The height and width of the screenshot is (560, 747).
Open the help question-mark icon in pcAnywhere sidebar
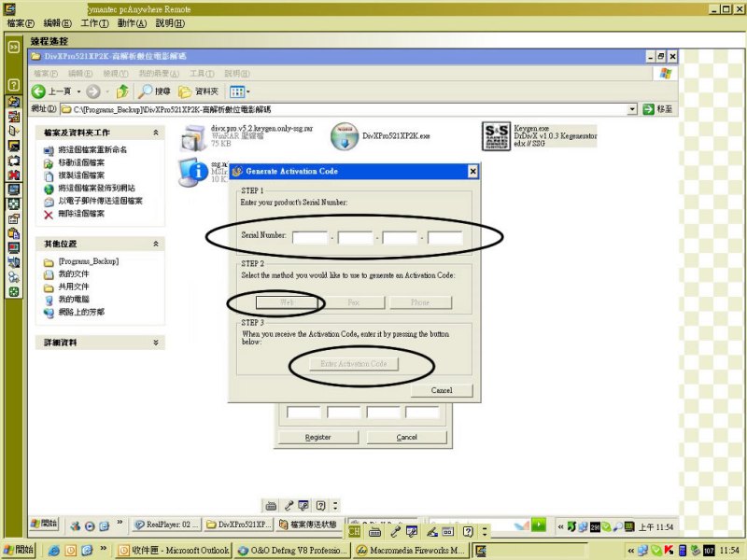[x=13, y=85]
